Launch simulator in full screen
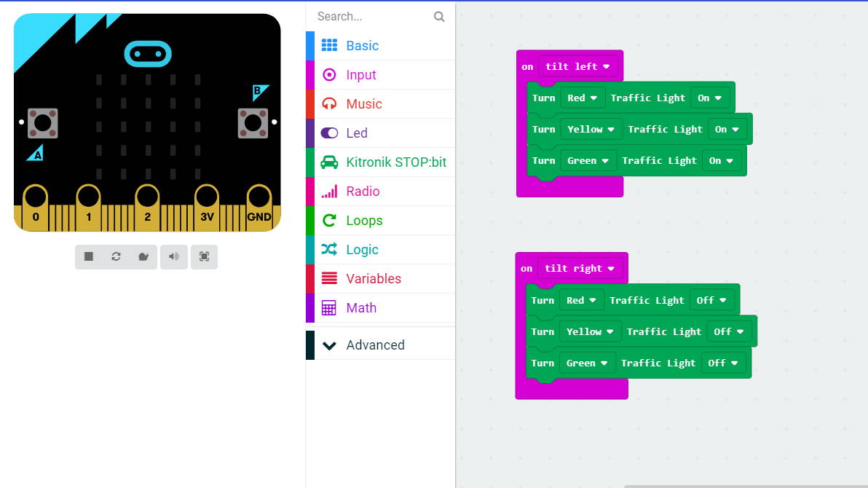 (x=205, y=256)
